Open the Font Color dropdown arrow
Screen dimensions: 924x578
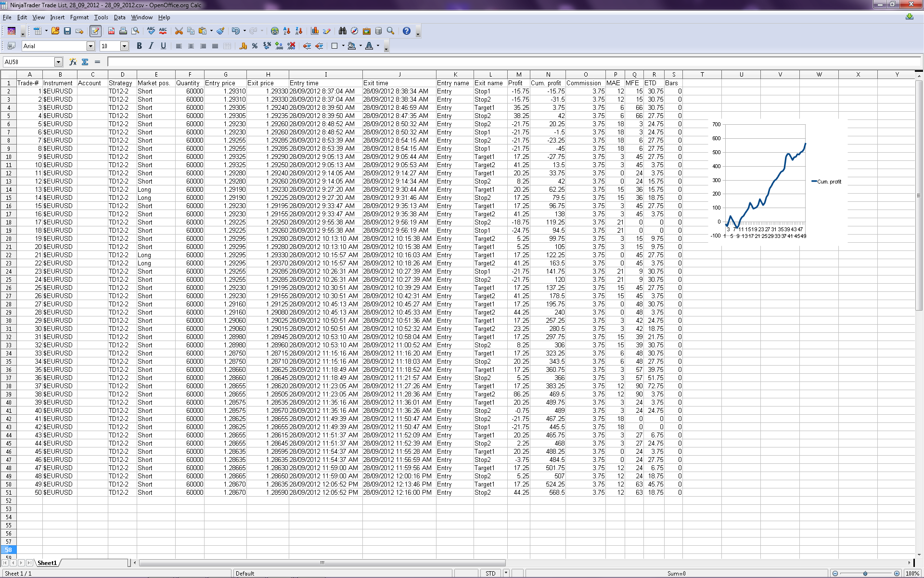(x=378, y=46)
